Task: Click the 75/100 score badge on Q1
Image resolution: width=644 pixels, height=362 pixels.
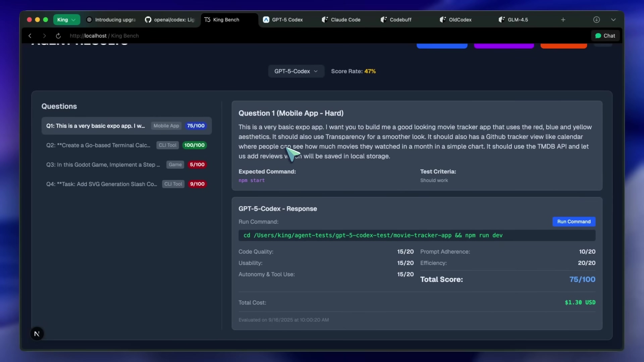Action: [196, 126]
